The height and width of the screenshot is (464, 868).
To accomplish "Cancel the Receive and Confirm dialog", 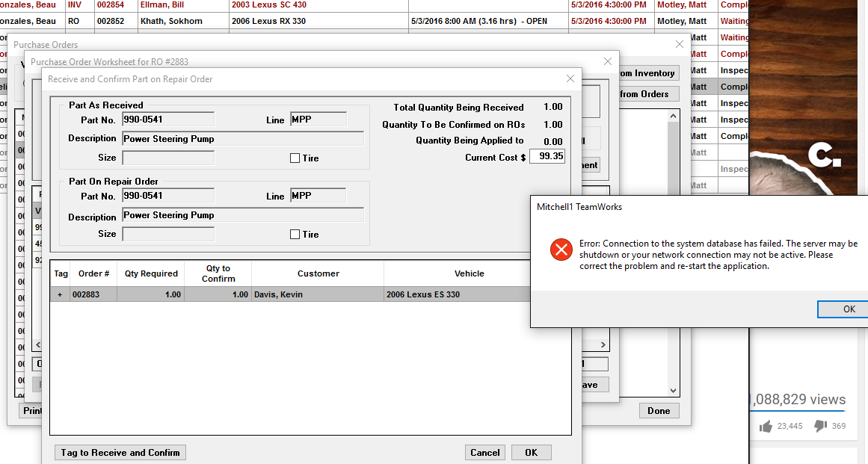I will (x=485, y=452).
